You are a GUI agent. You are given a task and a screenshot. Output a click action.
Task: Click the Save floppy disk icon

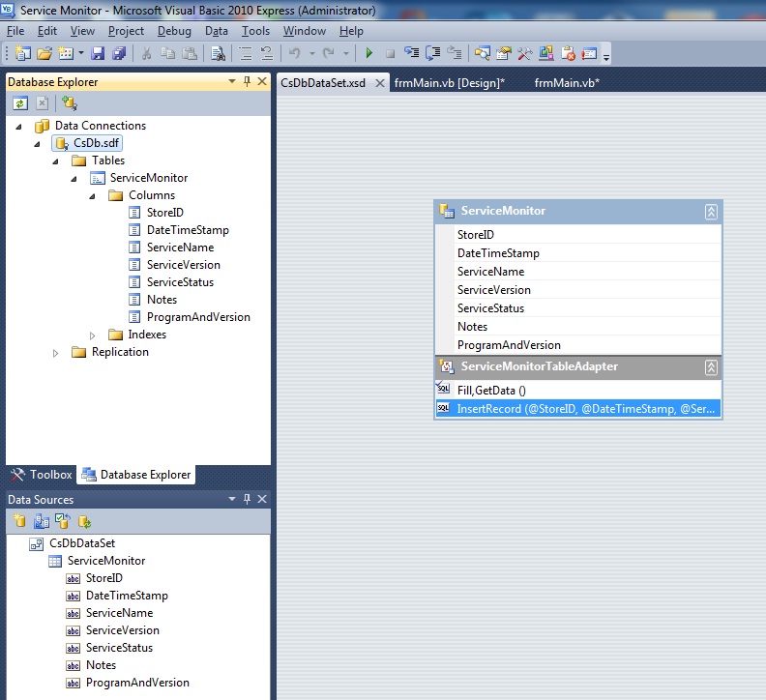pos(98,53)
